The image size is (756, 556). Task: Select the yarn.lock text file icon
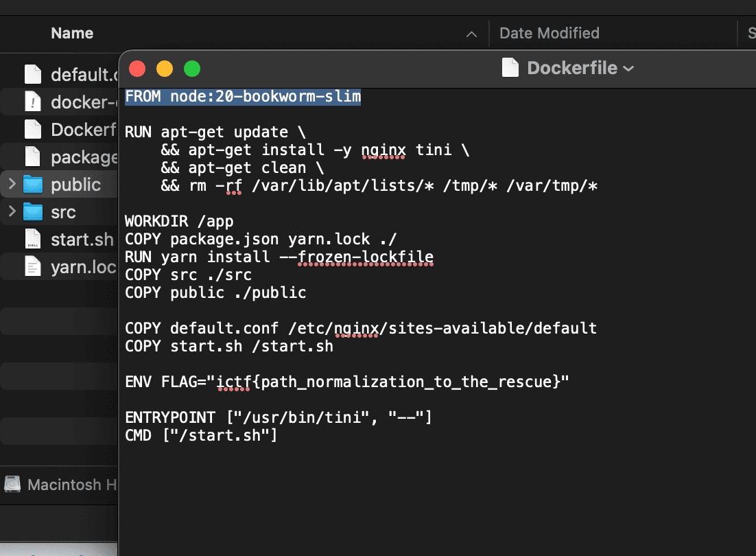33,266
